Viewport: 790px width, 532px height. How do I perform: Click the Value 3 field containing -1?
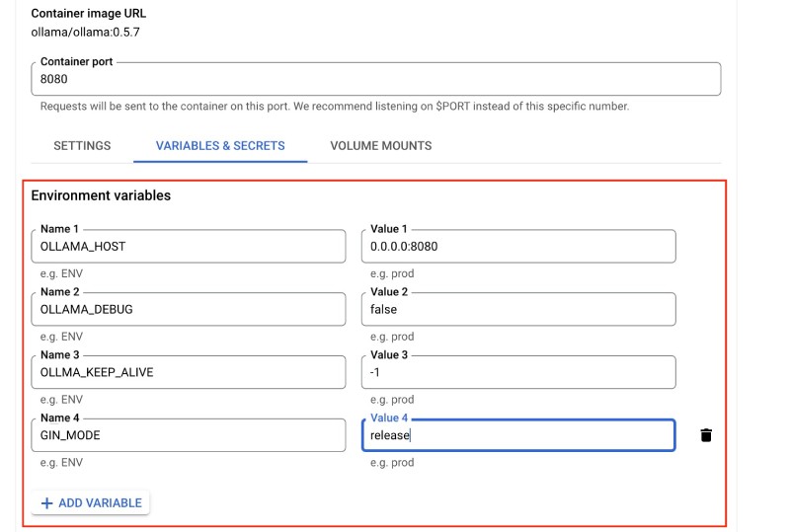click(518, 372)
